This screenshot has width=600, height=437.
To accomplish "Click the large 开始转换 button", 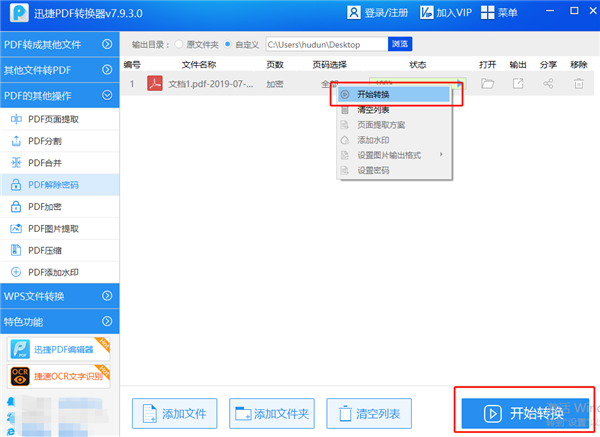I will click(x=525, y=413).
